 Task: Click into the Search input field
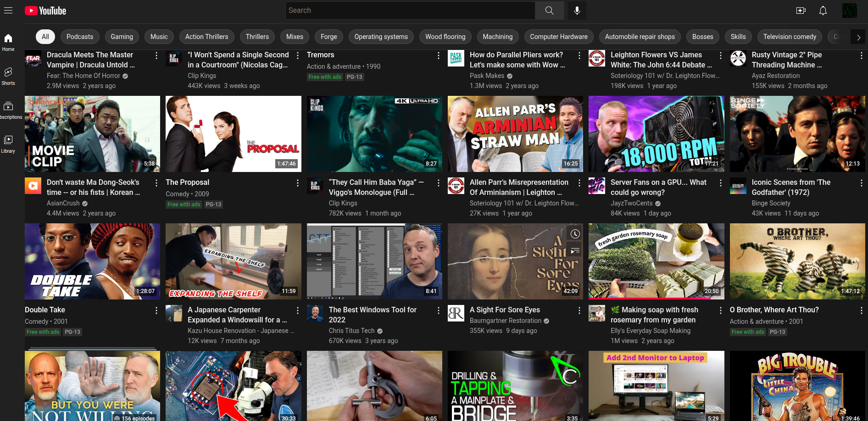(x=410, y=11)
